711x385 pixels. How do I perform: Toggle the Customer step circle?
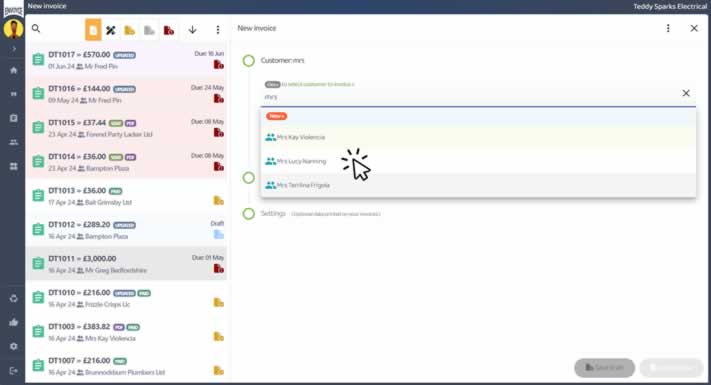(248, 60)
